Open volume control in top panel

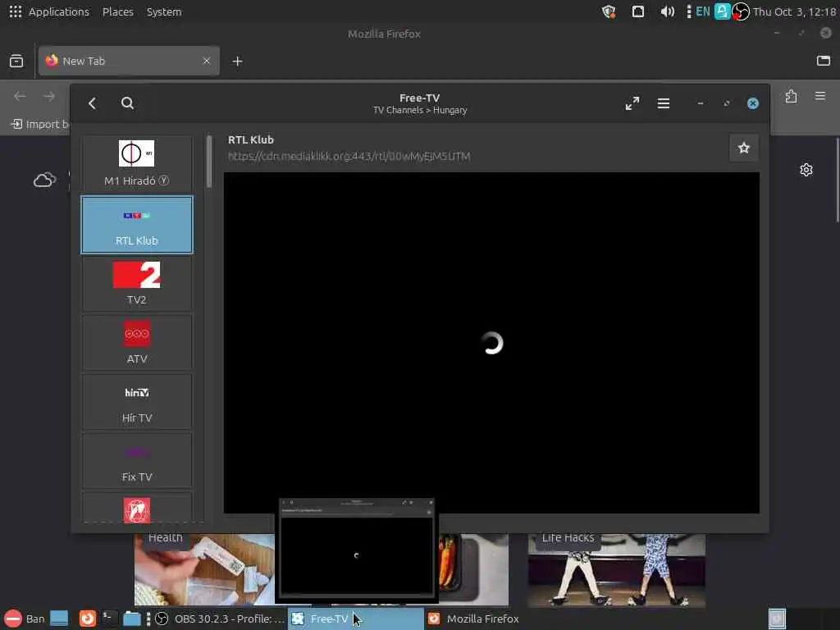(667, 11)
